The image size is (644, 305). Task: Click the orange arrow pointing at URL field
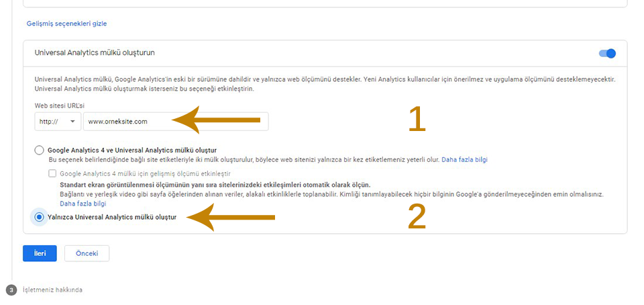(216, 120)
